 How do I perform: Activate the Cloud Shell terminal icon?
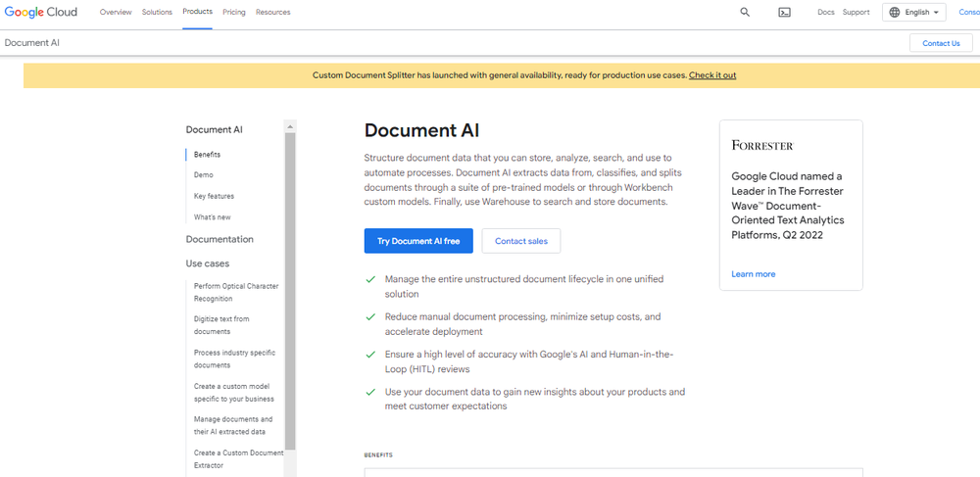click(x=784, y=12)
